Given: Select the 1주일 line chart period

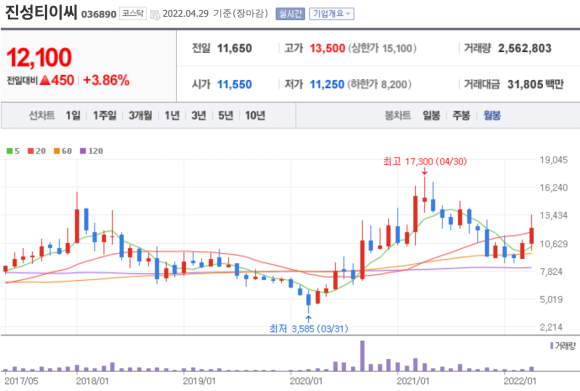Looking at the screenshot, I should 104,116.
